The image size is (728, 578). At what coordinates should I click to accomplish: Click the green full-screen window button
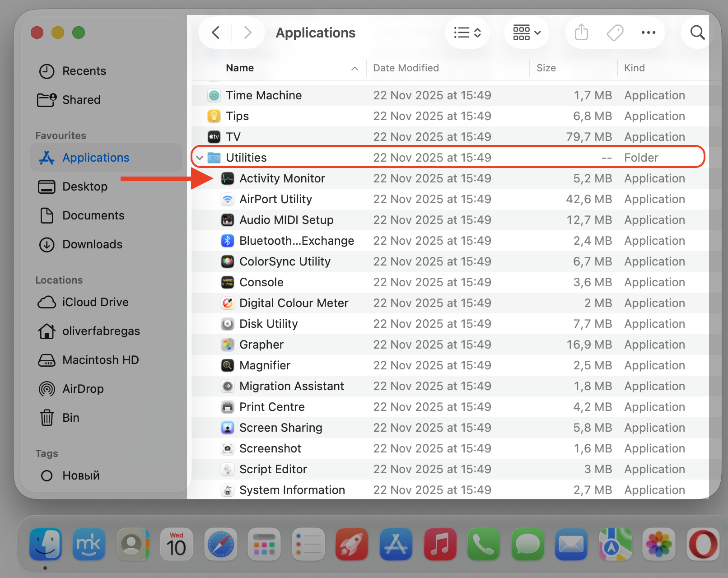79,33
